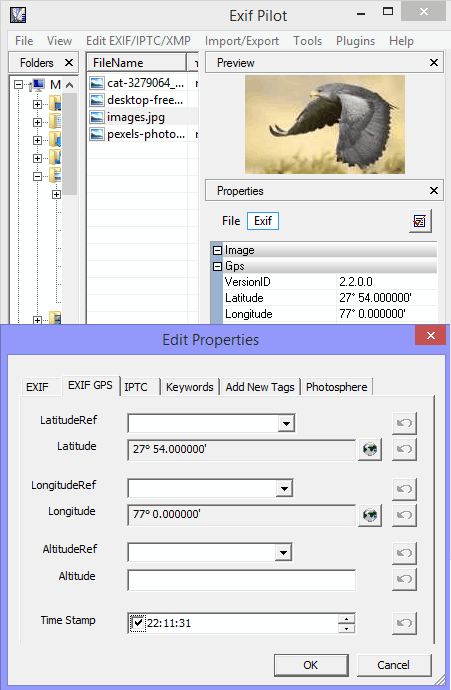Close the Folders panel
The height and width of the screenshot is (690, 451).
click(x=69, y=62)
